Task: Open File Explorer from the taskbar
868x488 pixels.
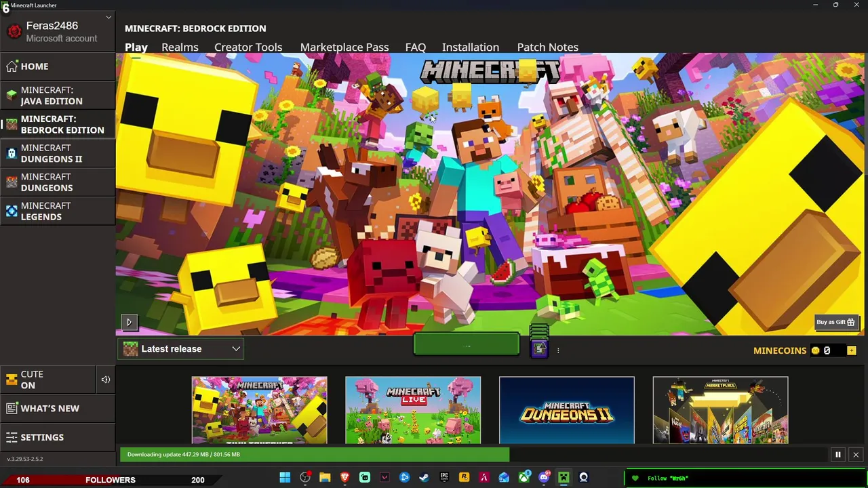Action: (325, 478)
